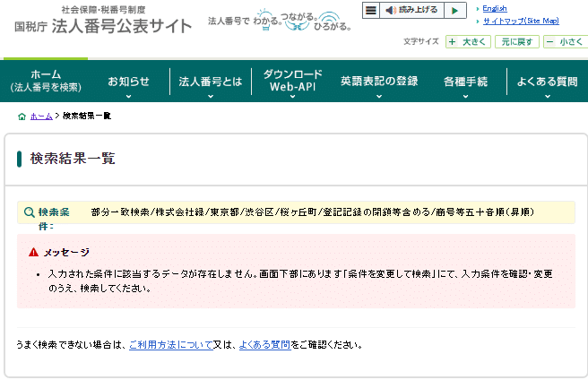Increase text size with 大きく button
The height and width of the screenshot is (380, 588).
coord(466,42)
